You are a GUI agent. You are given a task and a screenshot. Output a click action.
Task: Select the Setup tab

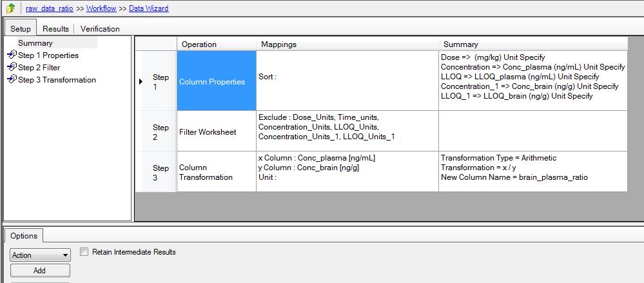pyautogui.click(x=21, y=28)
